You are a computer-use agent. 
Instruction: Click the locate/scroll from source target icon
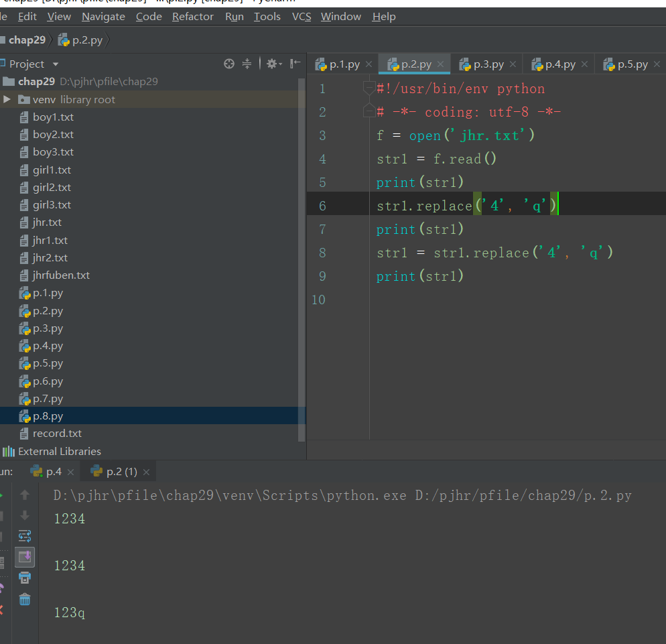229,64
